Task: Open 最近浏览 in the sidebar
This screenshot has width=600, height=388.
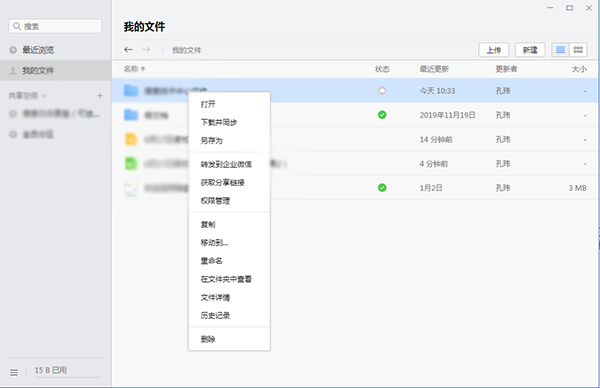Action: [x=38, y=50]
